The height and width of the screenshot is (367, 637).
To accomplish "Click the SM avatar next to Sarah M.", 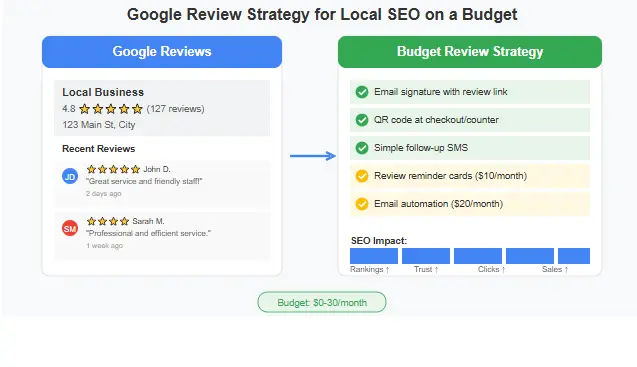I will coord(70,228).
